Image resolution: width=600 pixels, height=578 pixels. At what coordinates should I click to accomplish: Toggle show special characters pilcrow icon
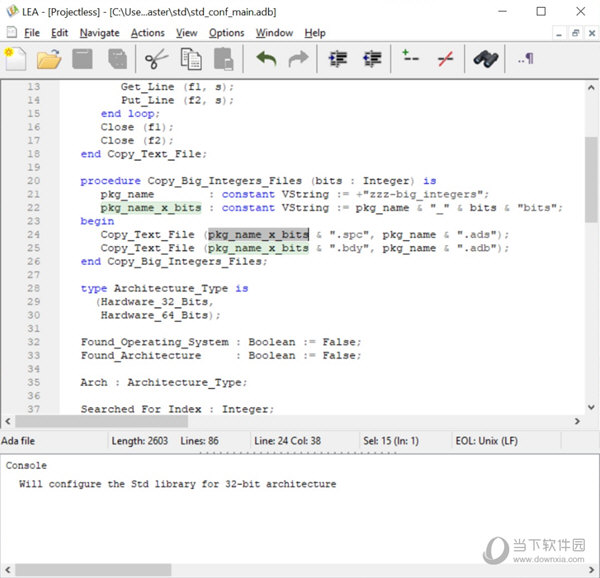tap(526, 59)
